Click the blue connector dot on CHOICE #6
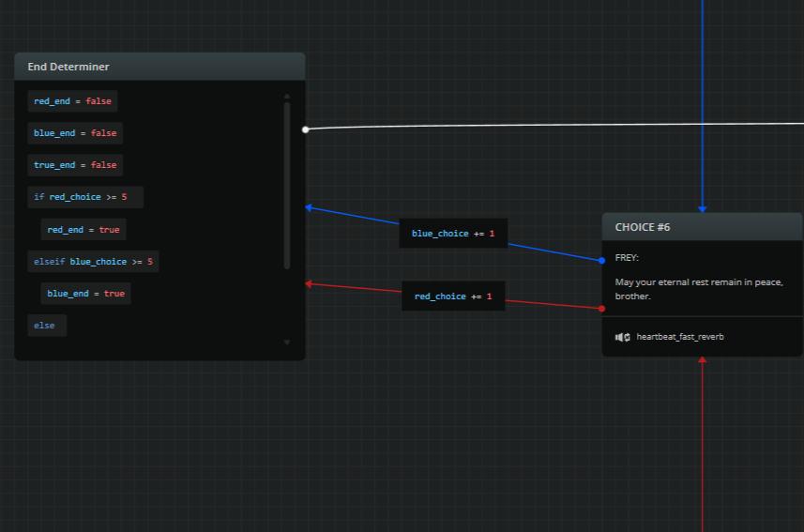Viewport: 804px width, 532px height. tap(602, 260)
